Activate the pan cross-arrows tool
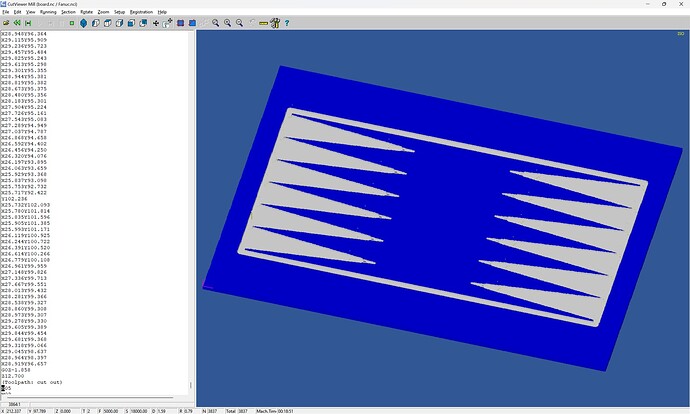Viewport: 690px width, 414px height. pos(156,23)
